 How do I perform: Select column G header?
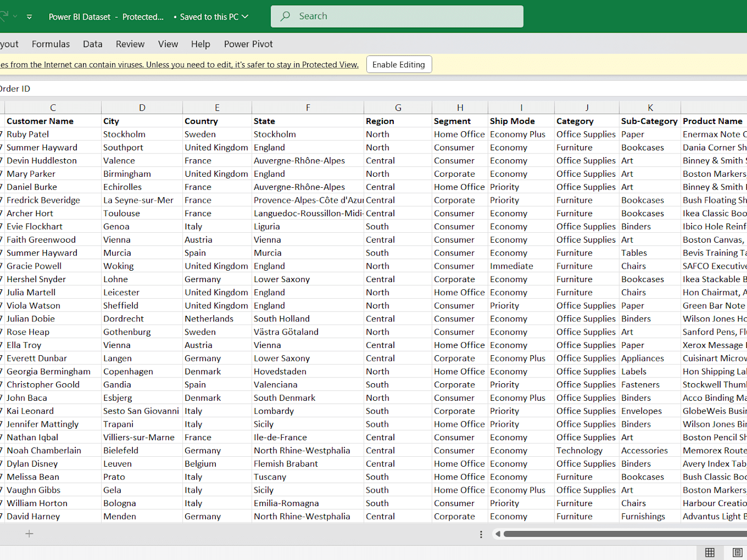click(398, 108)
